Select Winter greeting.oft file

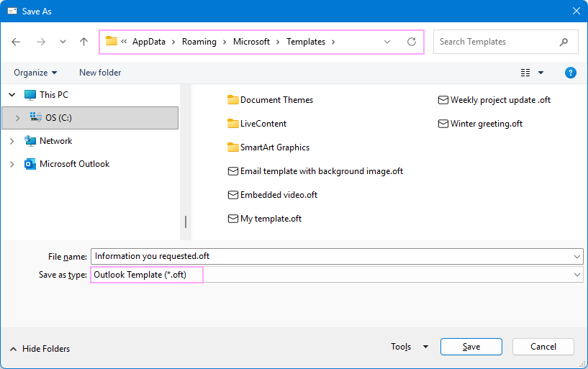pyautogui.click(x=487, y=124)
